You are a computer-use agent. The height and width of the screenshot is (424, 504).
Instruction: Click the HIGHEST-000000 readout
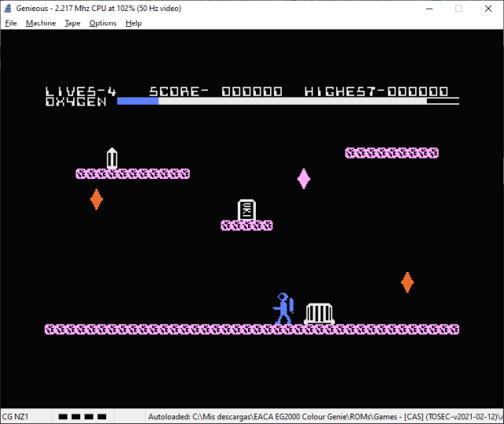tap(376, 91)
